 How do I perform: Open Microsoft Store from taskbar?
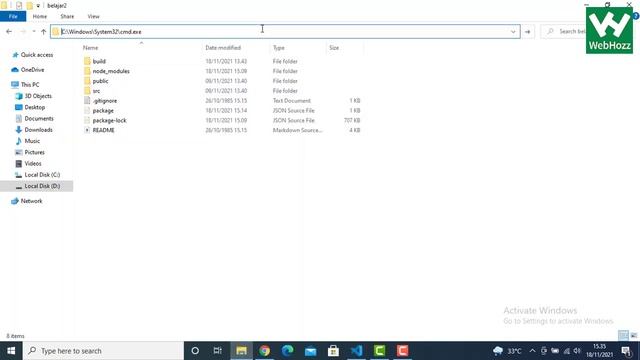click(x=333, y=351)
